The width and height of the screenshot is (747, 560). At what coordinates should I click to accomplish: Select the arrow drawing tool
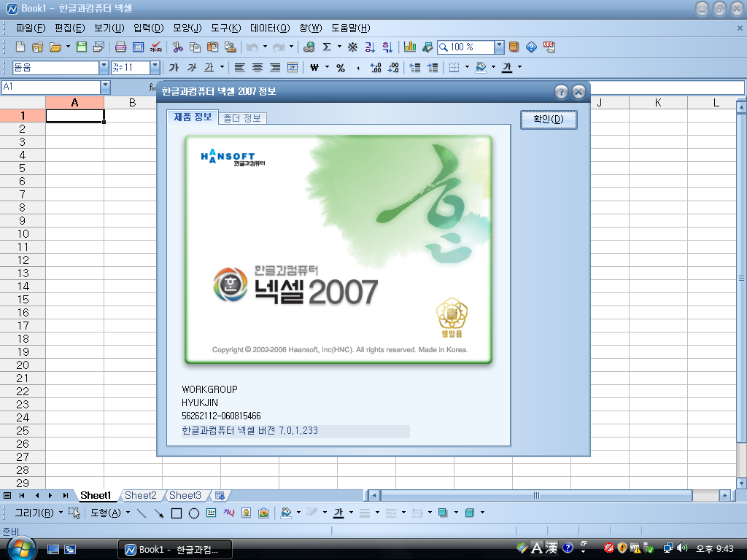coord(158,513)
